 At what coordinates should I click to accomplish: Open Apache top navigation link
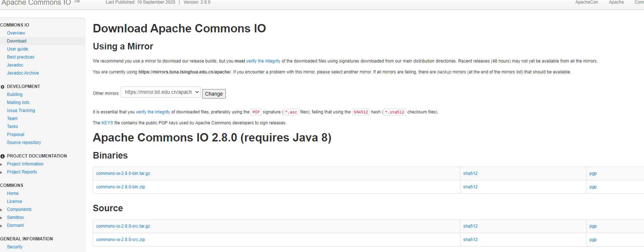click(616, 2)
